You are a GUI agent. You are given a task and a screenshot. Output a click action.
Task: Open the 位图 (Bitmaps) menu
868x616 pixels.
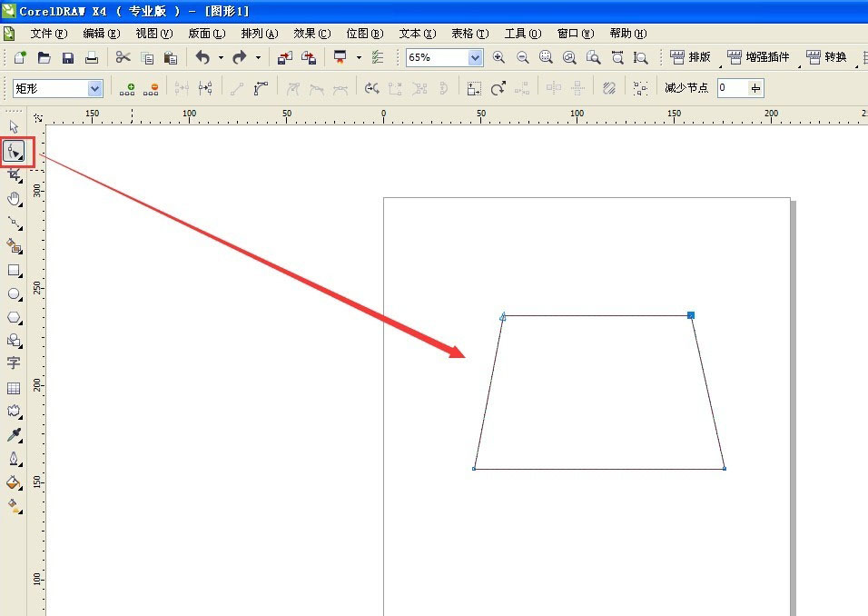click(x=364, y=33)
